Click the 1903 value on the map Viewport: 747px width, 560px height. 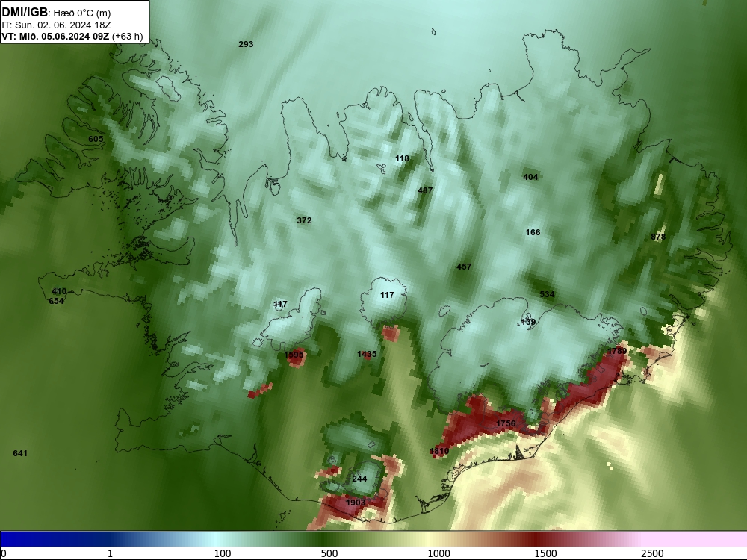pyautogui.click(x=356, y=503)
